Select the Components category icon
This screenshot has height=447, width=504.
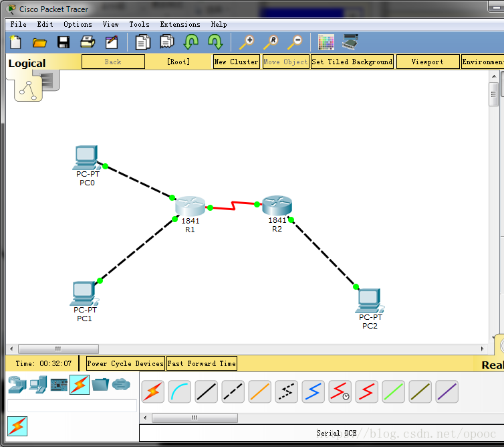59,385
